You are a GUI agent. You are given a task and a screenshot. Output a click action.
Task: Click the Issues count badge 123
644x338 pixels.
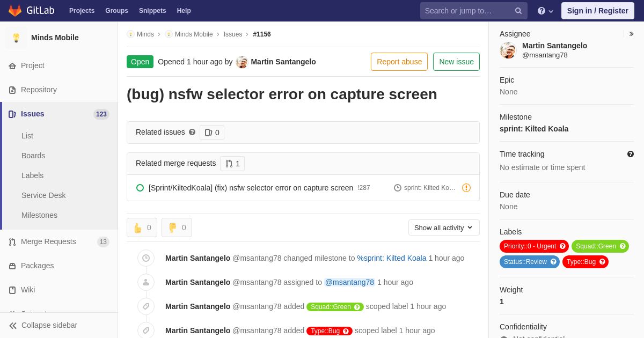[x=101, y=114]
